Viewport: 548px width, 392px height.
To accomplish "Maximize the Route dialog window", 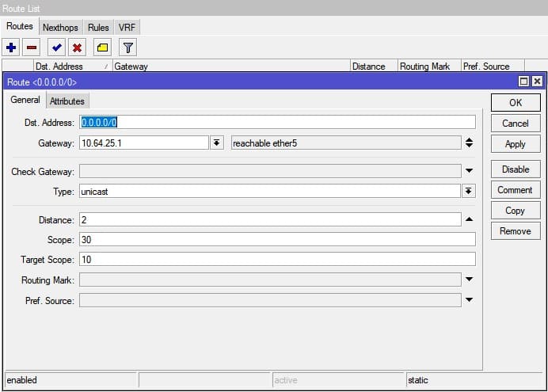I will tap(523, 82).
